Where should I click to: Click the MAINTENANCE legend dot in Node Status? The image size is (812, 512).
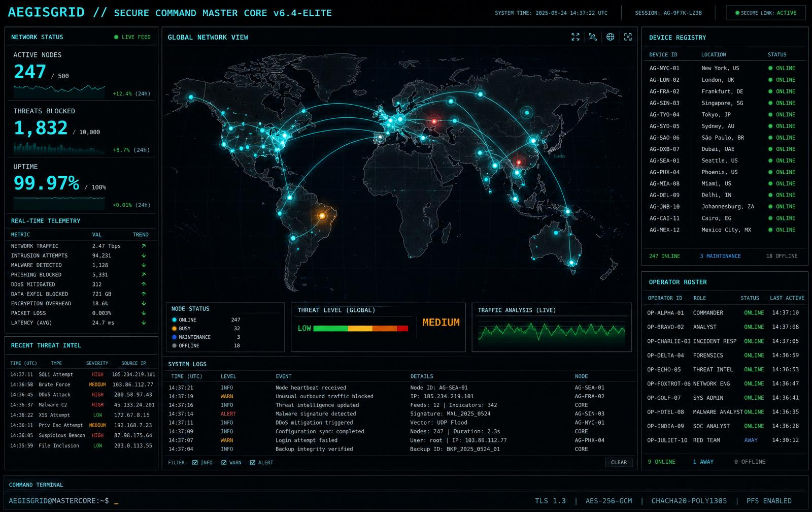174,337
